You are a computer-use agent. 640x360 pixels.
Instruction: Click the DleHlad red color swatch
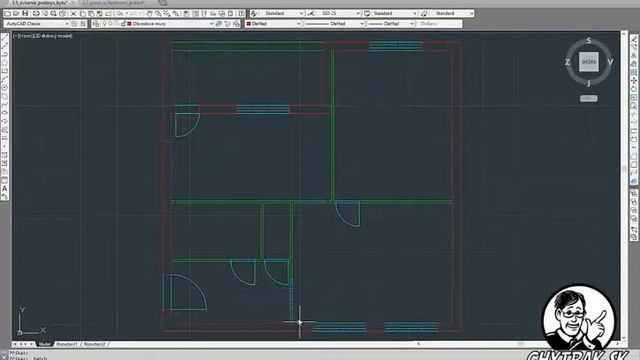[x=249, y=24]
